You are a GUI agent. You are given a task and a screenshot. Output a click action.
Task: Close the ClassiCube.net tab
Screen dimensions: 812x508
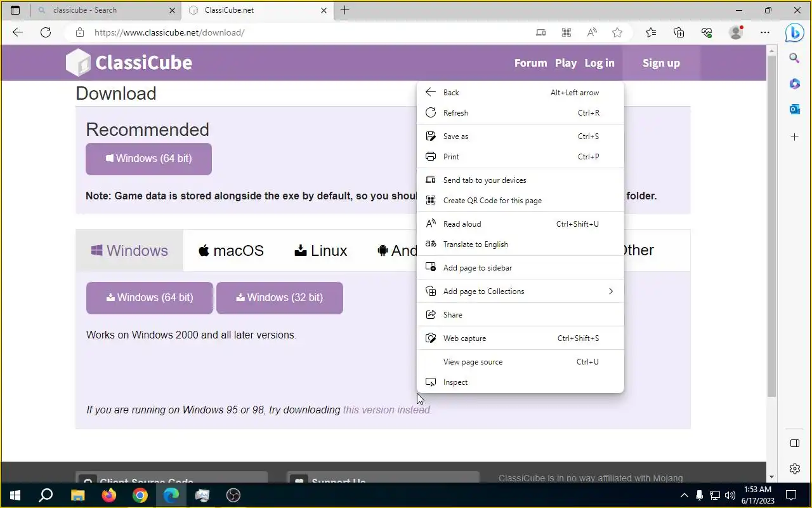click(324, 10)
